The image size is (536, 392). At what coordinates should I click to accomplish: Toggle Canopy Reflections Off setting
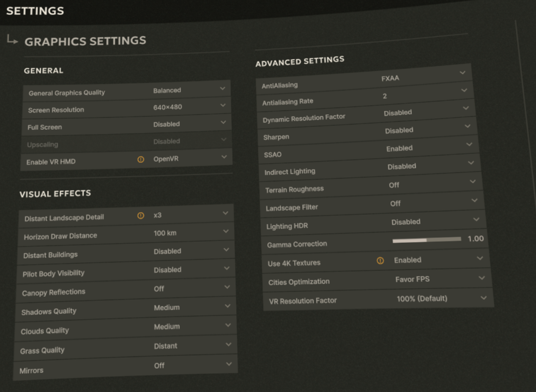tap(126, 290)
